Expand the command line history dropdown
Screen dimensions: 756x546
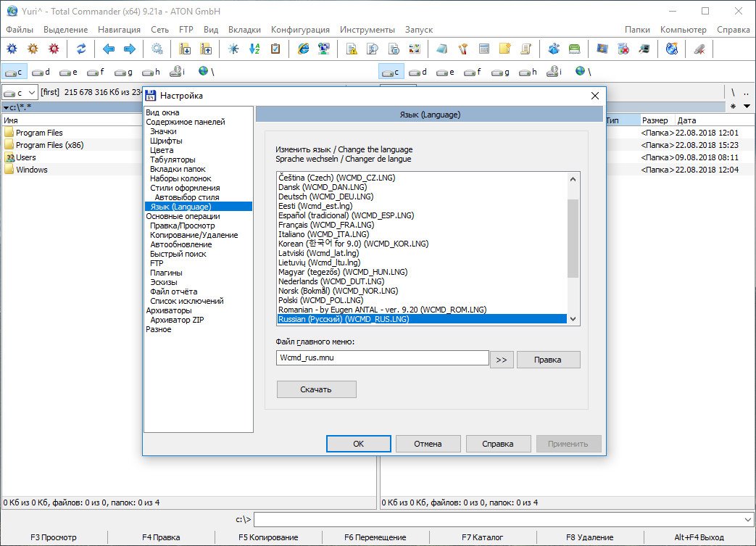747,520
